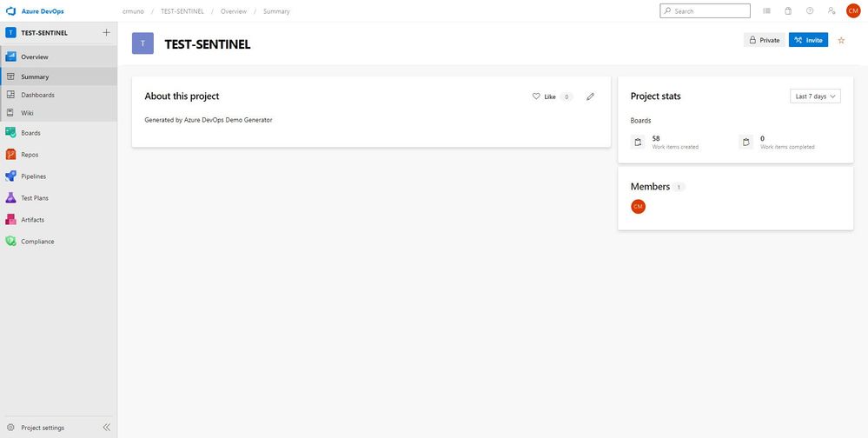Click the Invite button

point(808,41)
